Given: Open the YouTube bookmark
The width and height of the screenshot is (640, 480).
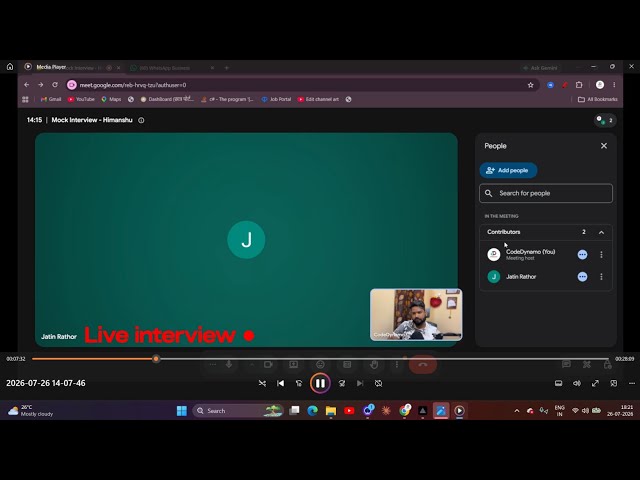Looking at the screenshot, I should tap(81, 99).
